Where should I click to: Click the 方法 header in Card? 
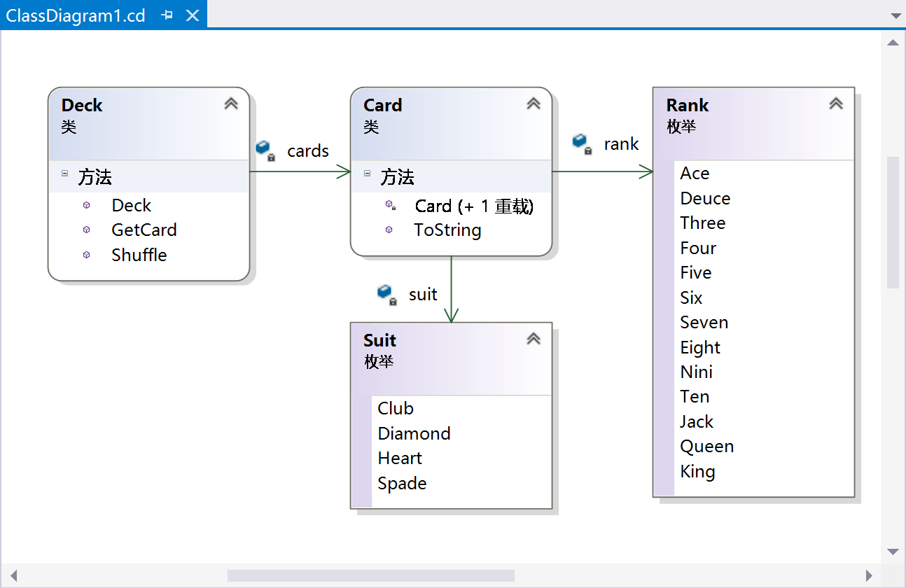click(397, 177)
